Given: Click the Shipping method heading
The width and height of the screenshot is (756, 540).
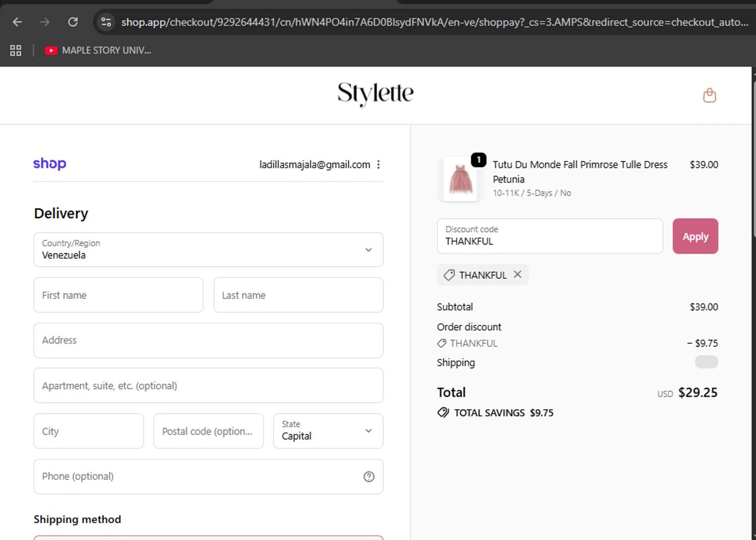Looking at the screenshot, I should 77,519.
